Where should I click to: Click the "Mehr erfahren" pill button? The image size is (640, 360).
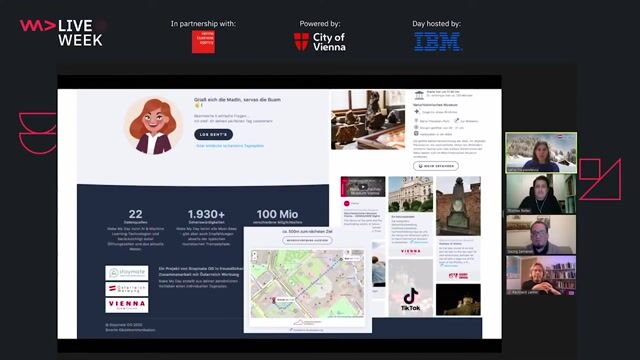(x=436, y=166)
